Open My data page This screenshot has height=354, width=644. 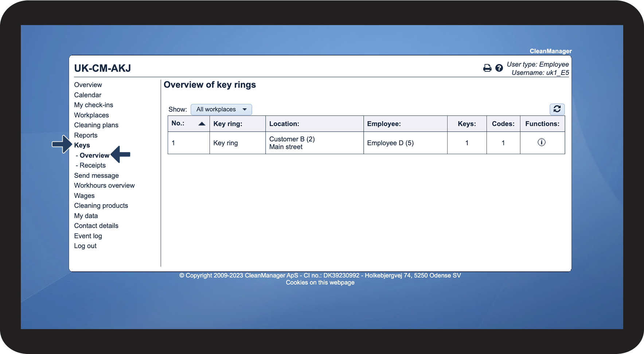click(86, 216)
